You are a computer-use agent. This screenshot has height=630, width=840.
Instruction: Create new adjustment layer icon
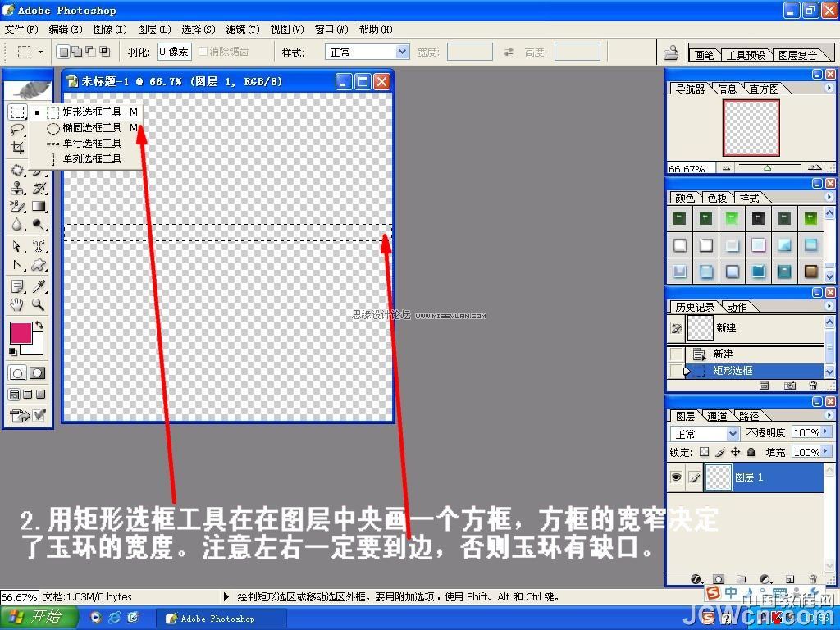(765, 579)
